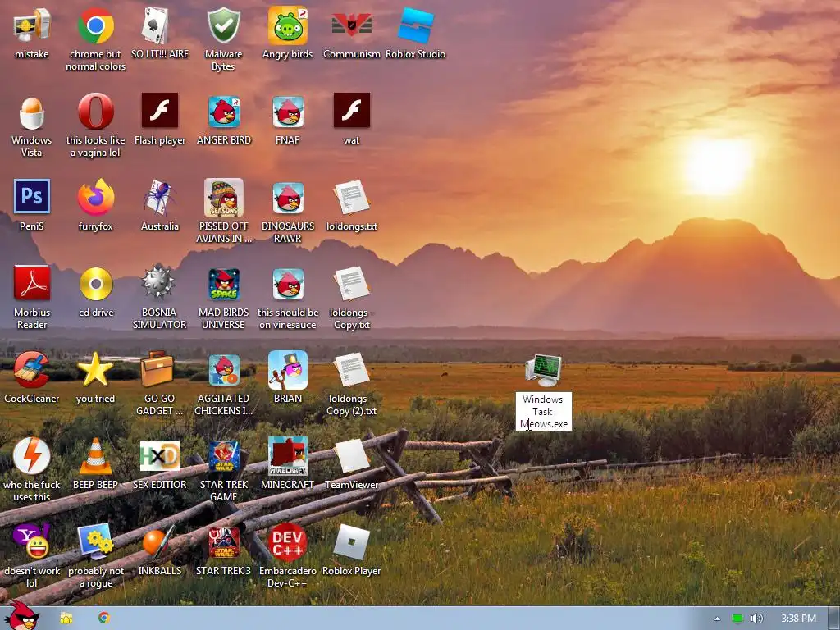Launch 'chrome but normal colors' shortcut
Screen dimensions: 840x630
95,25
